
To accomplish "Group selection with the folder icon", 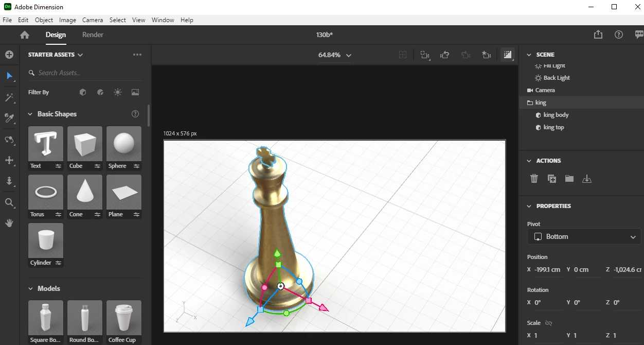I will pos(569,179).
